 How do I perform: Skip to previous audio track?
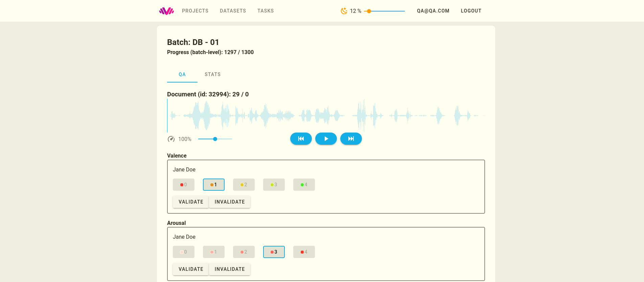point(301,139)
